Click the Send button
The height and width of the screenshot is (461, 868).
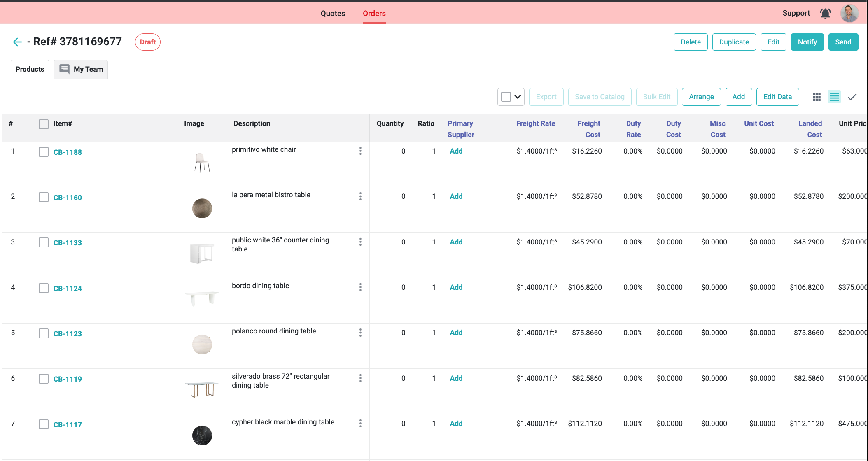coord(843,42)
